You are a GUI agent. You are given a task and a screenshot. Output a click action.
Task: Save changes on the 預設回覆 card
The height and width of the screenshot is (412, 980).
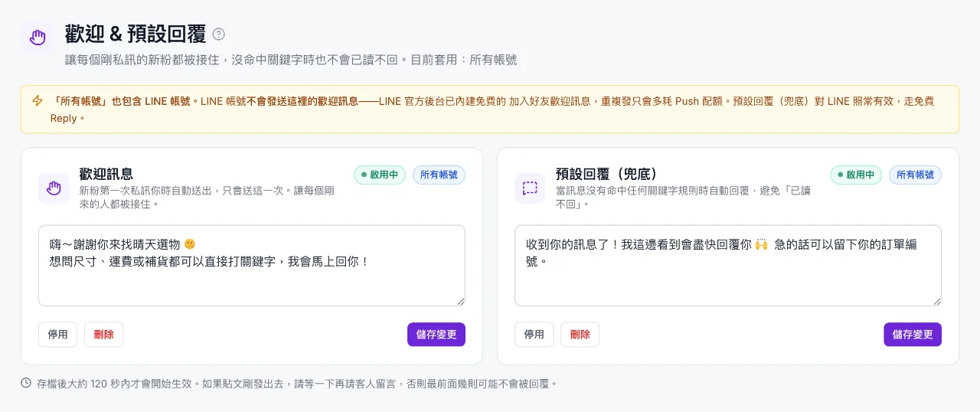point(913,335)
